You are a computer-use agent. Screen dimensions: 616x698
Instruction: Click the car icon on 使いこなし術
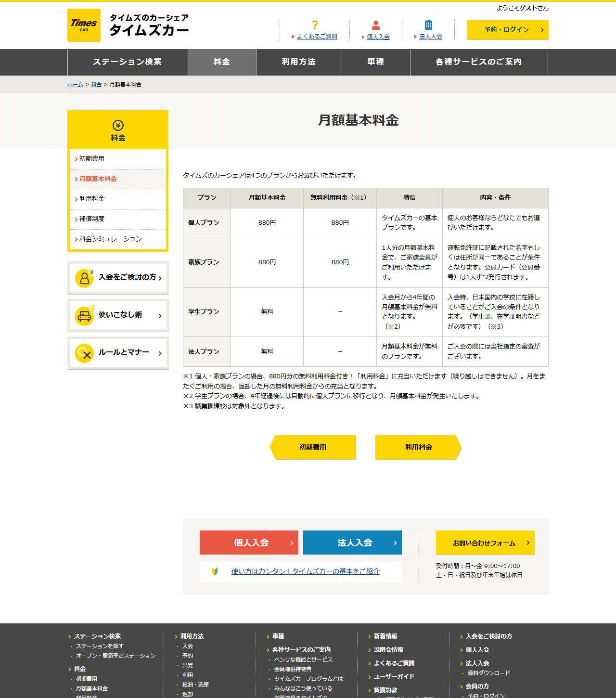(x=84, y=316)
